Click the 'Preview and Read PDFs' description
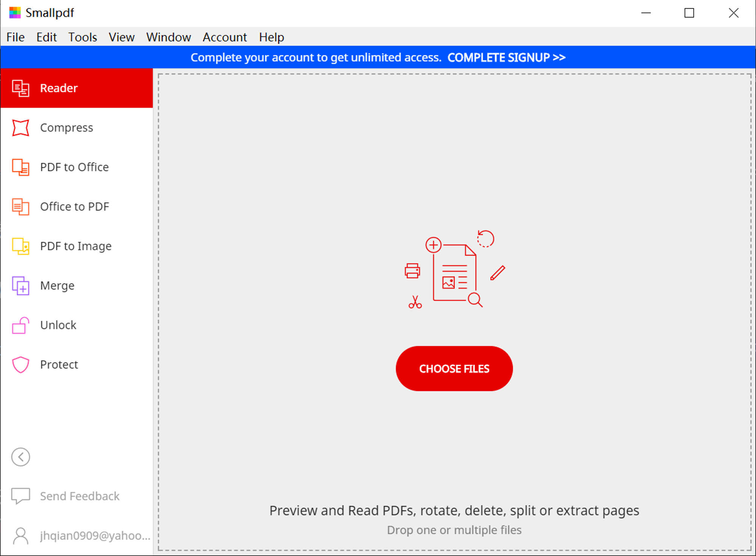This screenshot has width=756, height=556. point(454,511)
